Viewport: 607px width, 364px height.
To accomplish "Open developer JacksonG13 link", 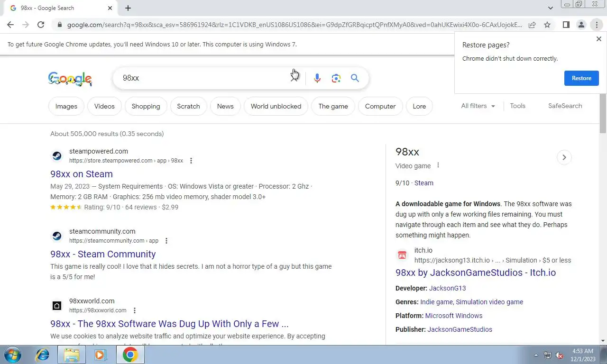I will [448, 288].
